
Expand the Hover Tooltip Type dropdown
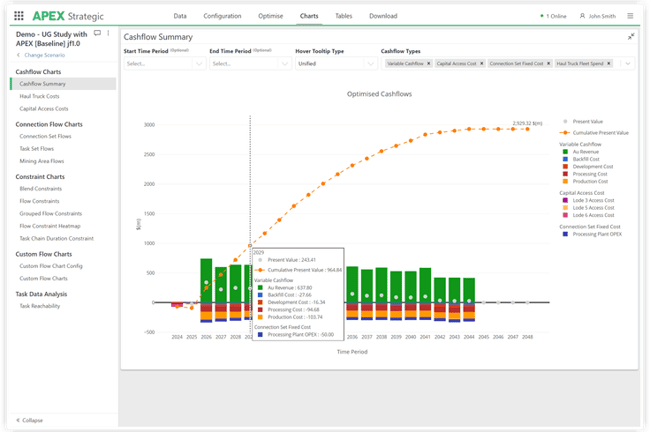point(335,63)
